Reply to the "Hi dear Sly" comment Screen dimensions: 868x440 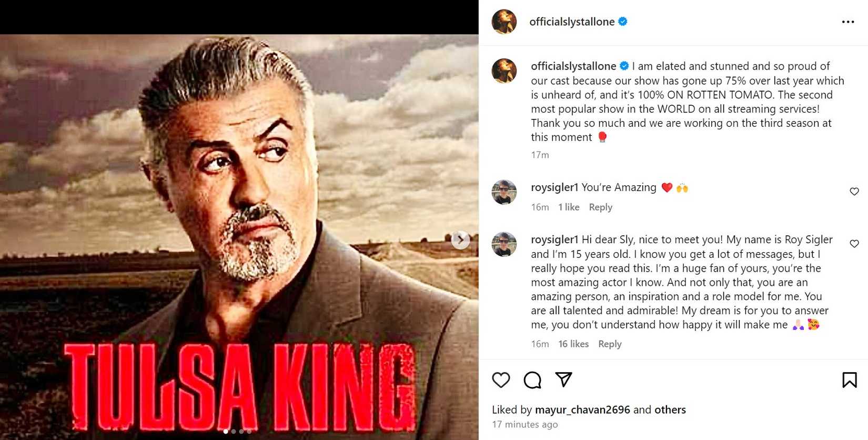[610, 344]
